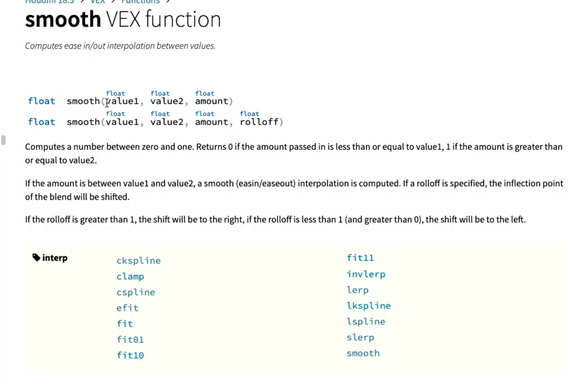Image resolution: width=572 pixels, height=392 pixels.
Task: Open the slerp function link
Action: point(360,337)
